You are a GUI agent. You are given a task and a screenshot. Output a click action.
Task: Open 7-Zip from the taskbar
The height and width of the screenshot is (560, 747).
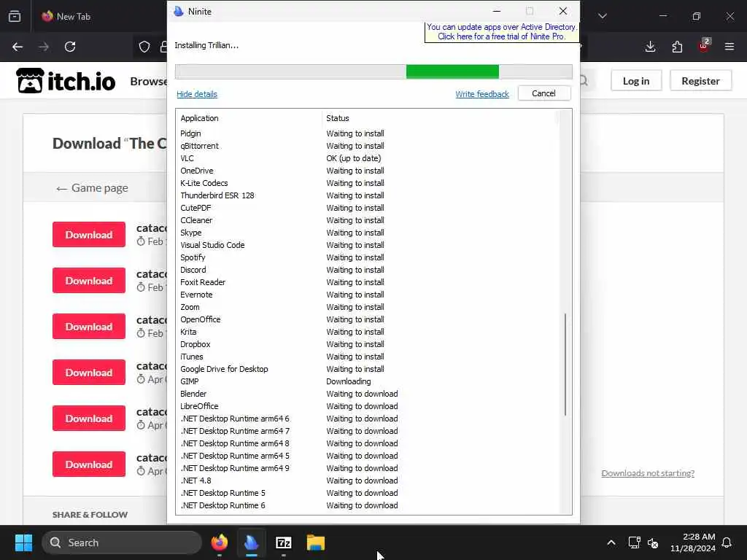284,542
